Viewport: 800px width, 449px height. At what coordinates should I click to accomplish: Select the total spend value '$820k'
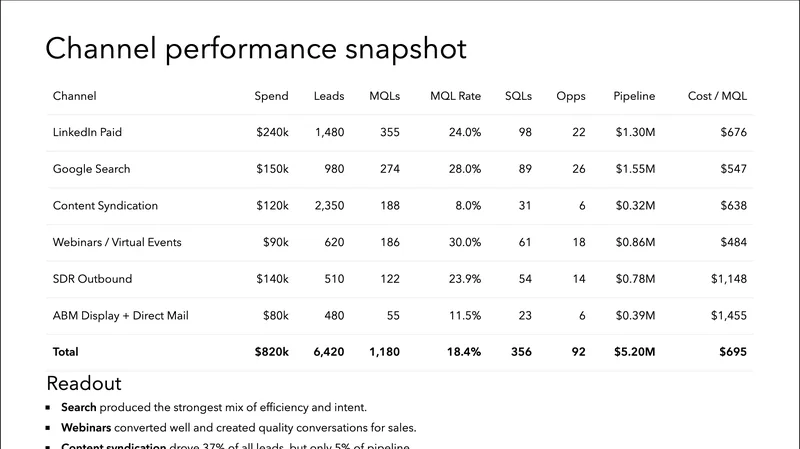point(271,352)
